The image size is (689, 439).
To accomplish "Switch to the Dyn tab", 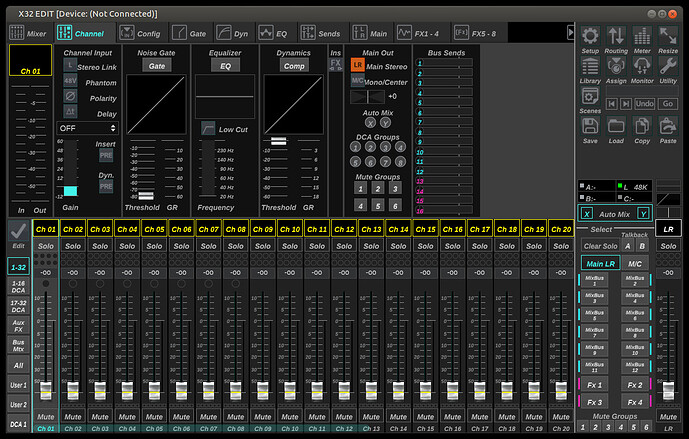I will (x=233, y=33).
